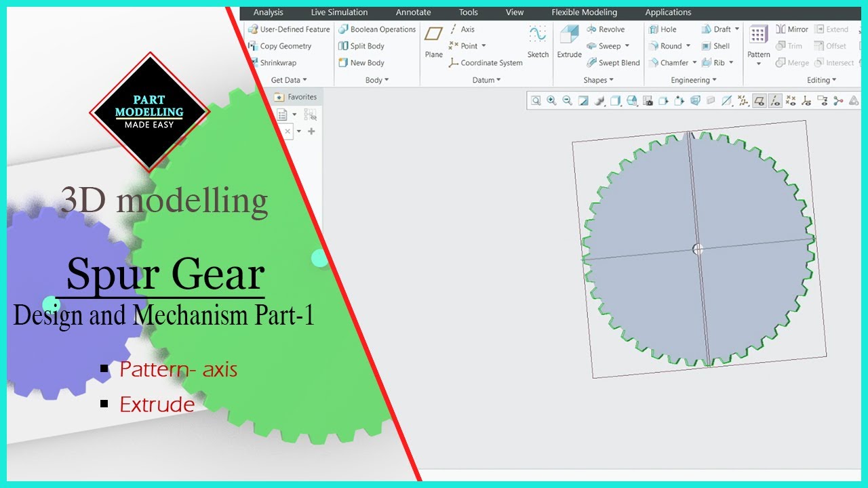Toggle annotation display in graphics toolbar

point(822,101)
